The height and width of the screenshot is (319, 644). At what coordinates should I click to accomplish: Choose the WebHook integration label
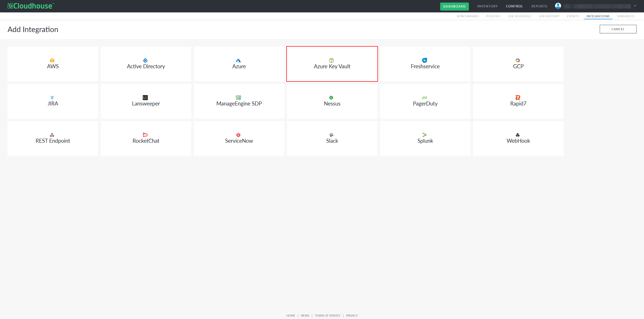pyautogui.click(x=518, y=141)
